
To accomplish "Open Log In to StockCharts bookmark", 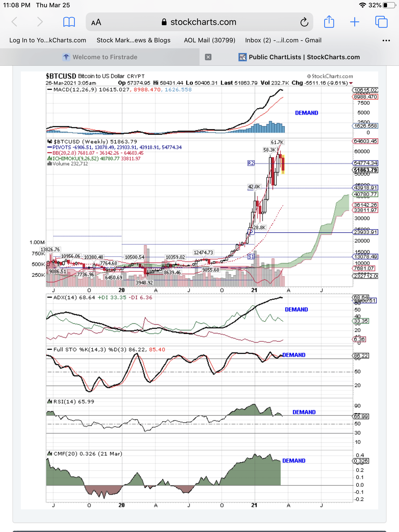I will click(48, 40).
